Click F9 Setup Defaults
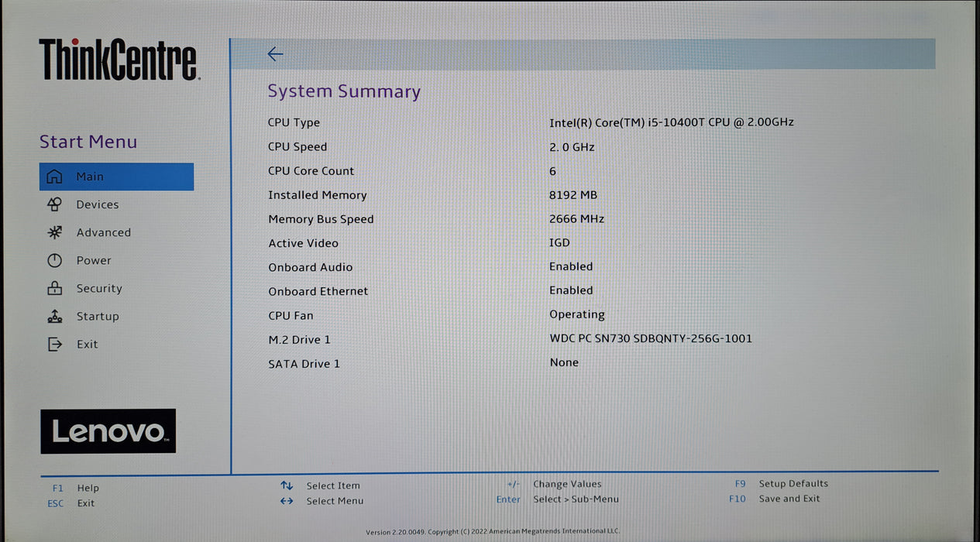980x542 pixels. [x=781, y=483]
